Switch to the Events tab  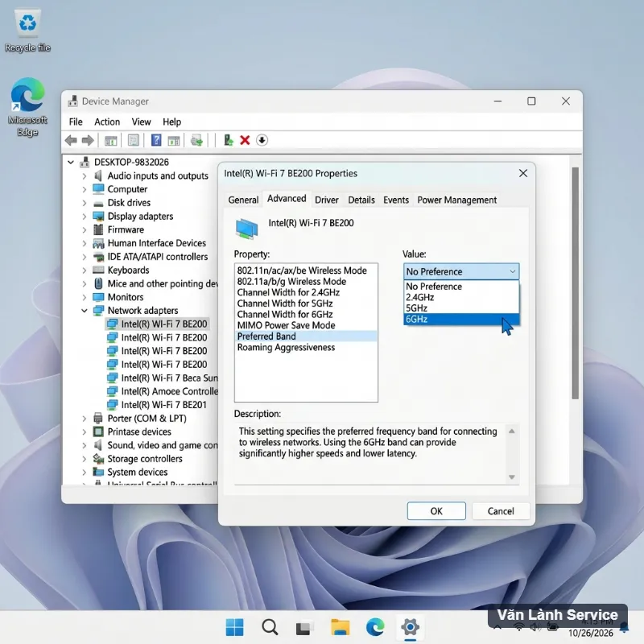[x=396, y=200]
